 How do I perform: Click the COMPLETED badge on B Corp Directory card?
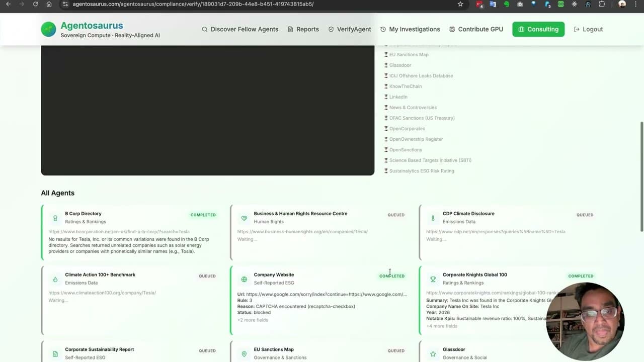pyautogui.click(x=203, y=215)
